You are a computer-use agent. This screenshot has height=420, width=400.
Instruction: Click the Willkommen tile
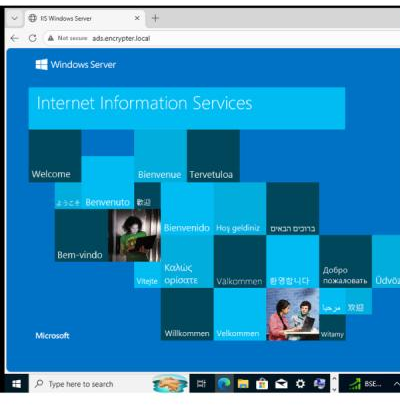coord(187,314)
